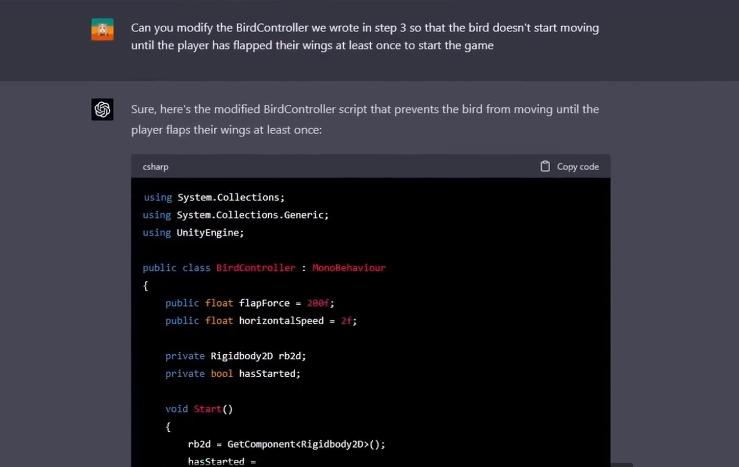Click the user's BirdController request message
Viewport: 739px width, 467px height.
365,36
